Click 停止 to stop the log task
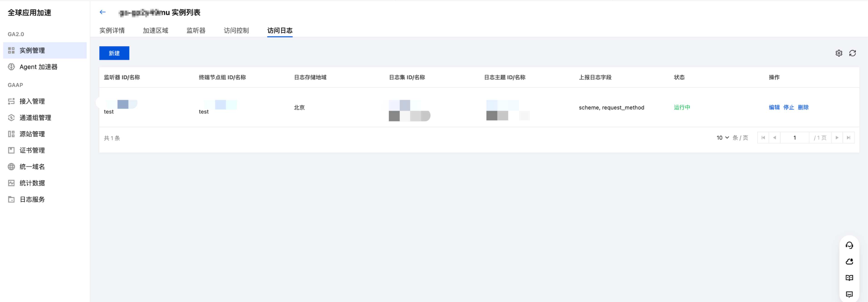This screenshot has height=302, width=868. click(x=788, y=107)
